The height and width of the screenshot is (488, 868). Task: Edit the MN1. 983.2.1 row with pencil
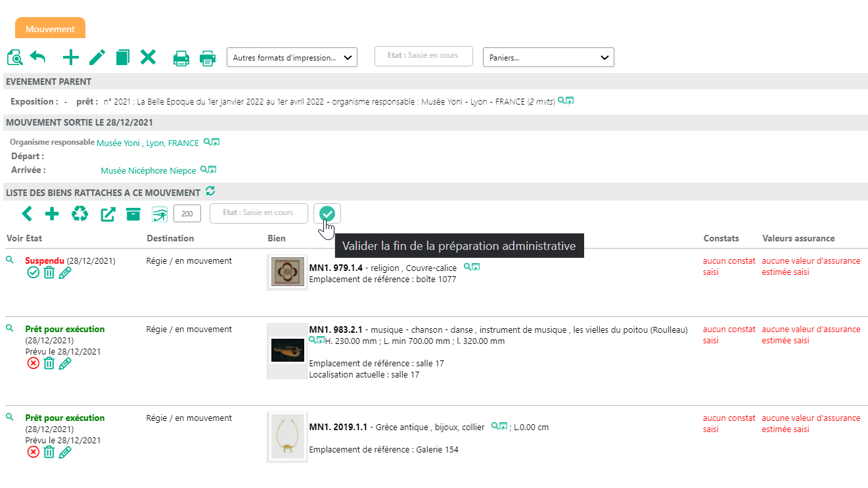point(64,364)
